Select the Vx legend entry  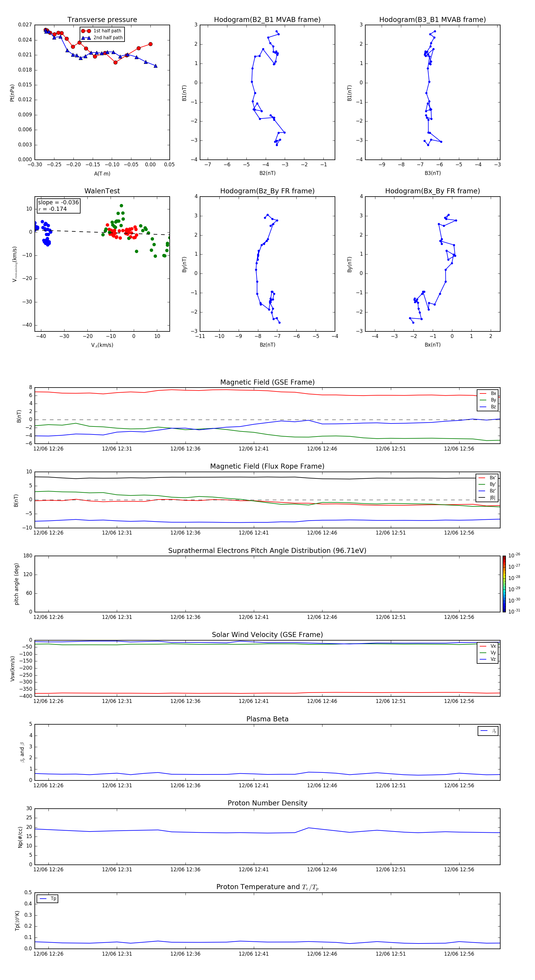click(488, 646)
